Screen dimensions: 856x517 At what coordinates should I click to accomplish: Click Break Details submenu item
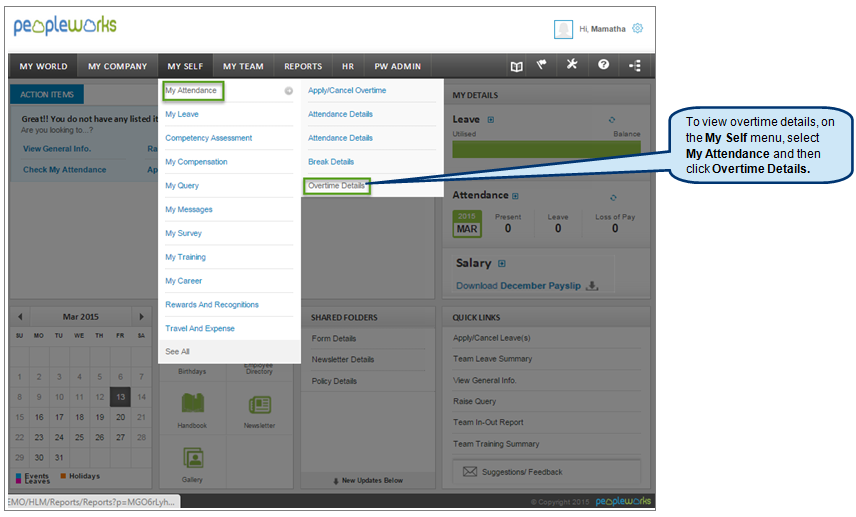(x=331, y=162)
